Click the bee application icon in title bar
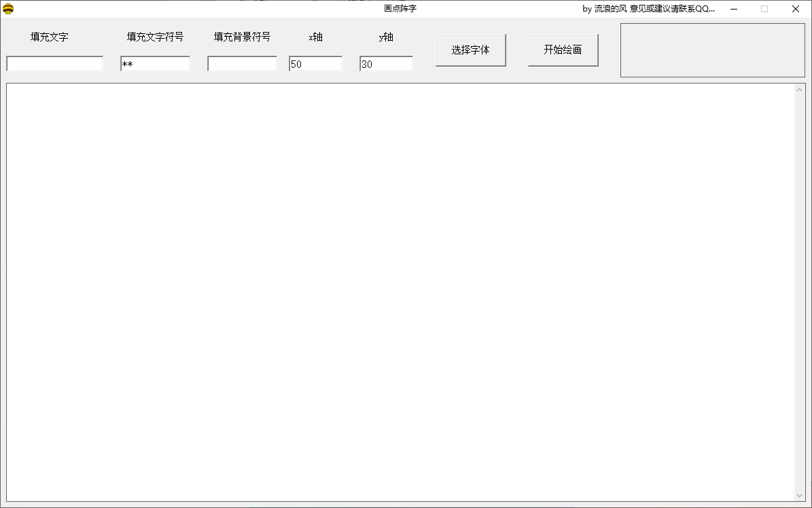Viewport: 812px width, 508px height. [8, 9]
